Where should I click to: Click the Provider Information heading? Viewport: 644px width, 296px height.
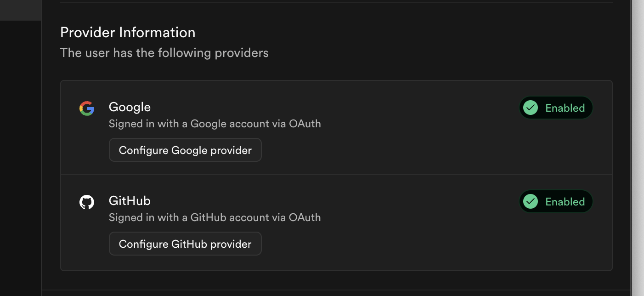128,33
